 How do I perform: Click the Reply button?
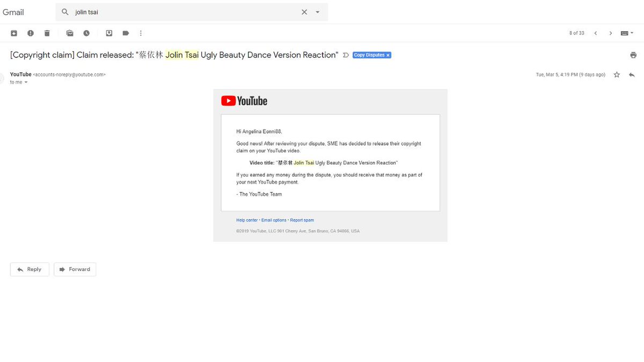tap(30, 269)
